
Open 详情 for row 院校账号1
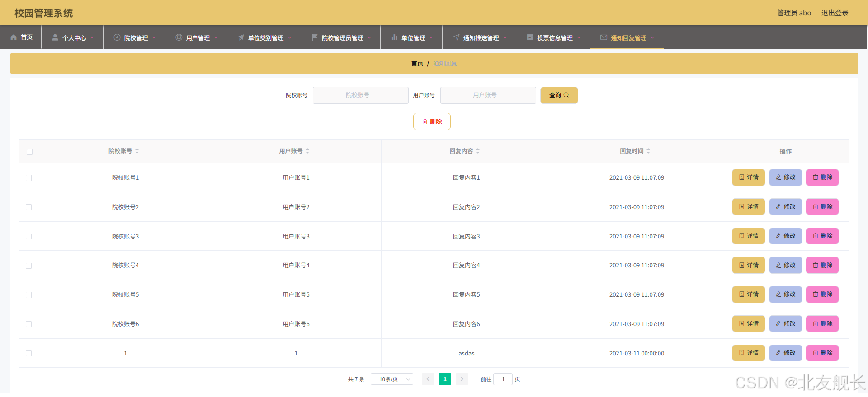pos(749,177)
